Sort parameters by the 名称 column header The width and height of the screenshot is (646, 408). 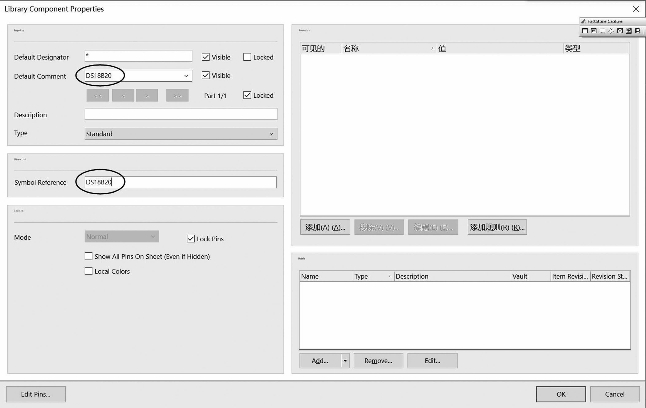point(389,49)
